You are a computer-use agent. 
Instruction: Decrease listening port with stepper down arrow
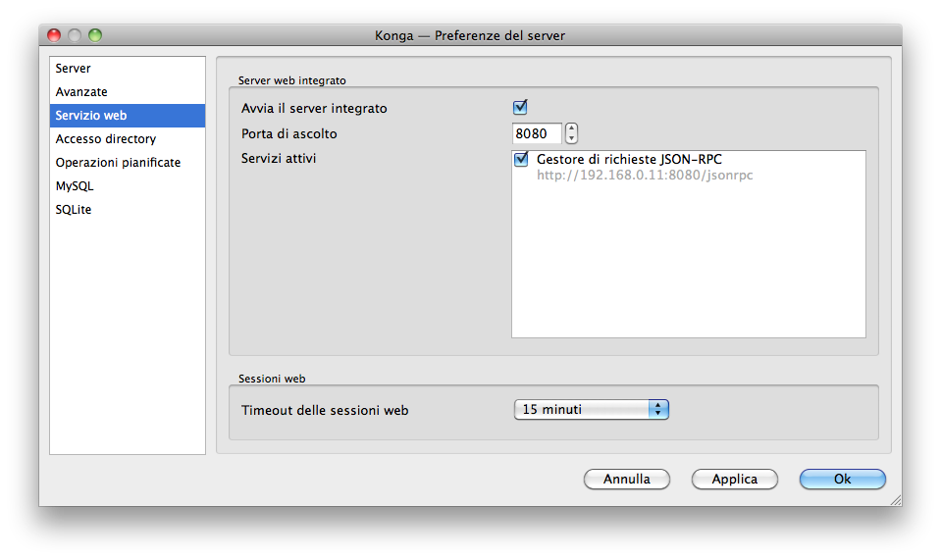tap(572, 138)
